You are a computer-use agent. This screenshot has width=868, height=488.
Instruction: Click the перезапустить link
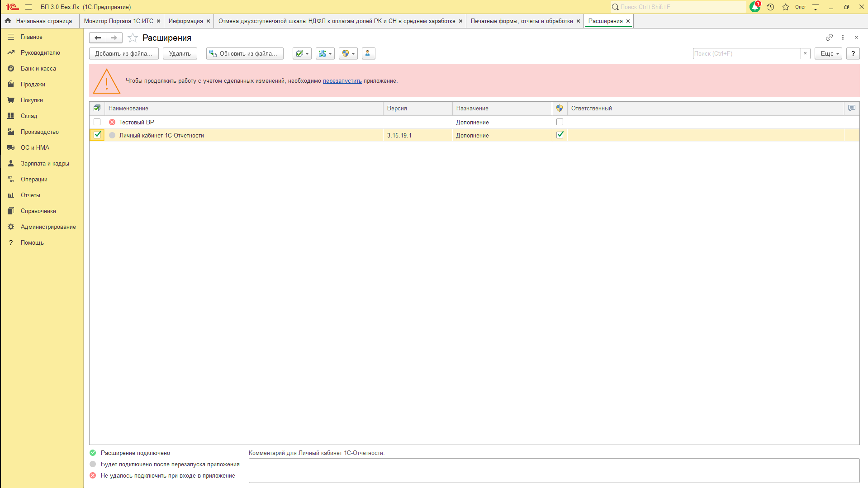click(x=342, y=81)
